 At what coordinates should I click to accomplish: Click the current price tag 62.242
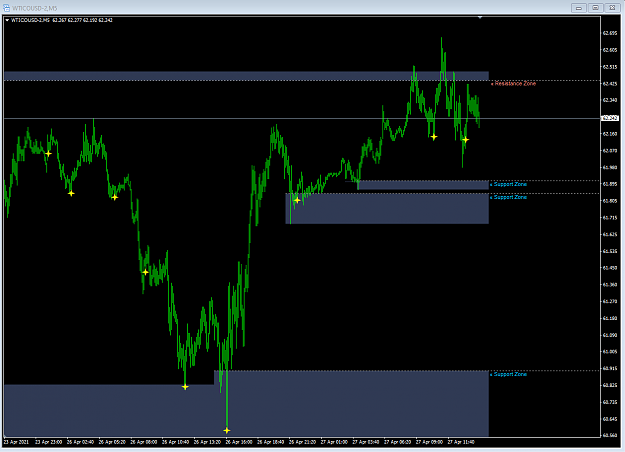point(610,118)
